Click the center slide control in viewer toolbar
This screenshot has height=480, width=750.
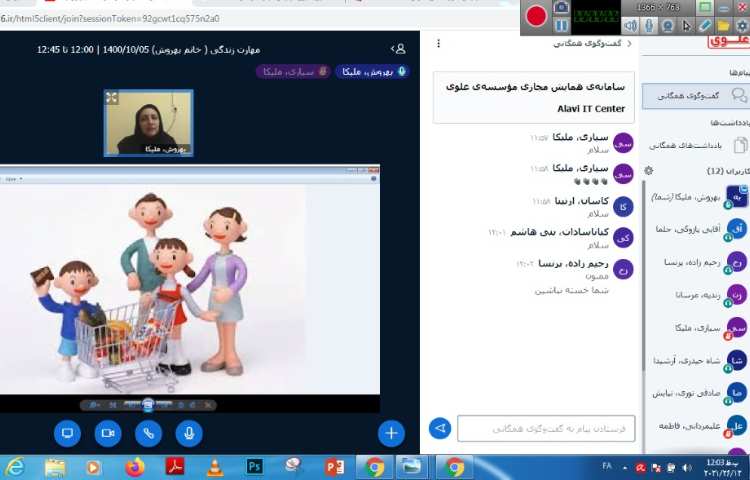148,405
